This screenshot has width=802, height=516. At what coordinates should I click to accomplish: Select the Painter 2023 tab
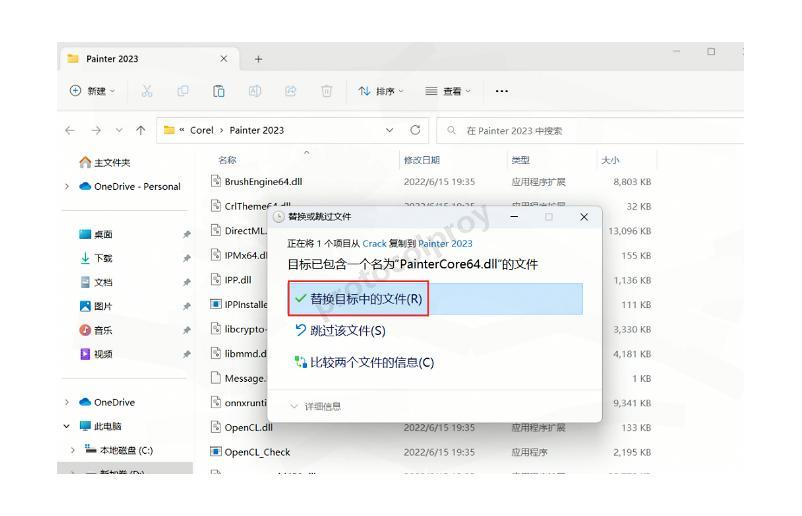point(149,59)
